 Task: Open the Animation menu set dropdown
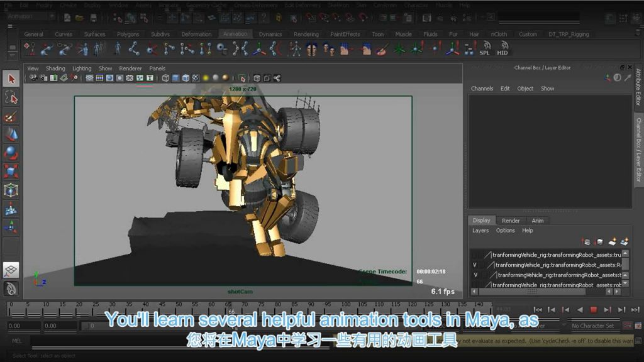click(31, 16)
